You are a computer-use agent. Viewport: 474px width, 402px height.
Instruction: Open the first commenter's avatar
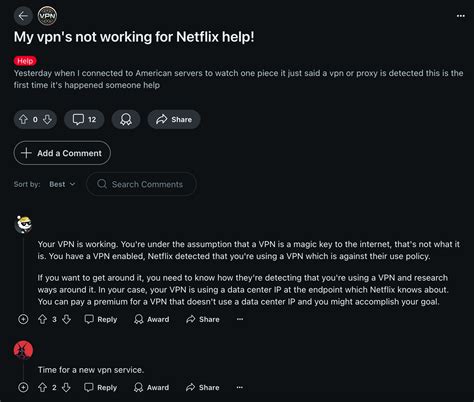[x=23, y=224]
